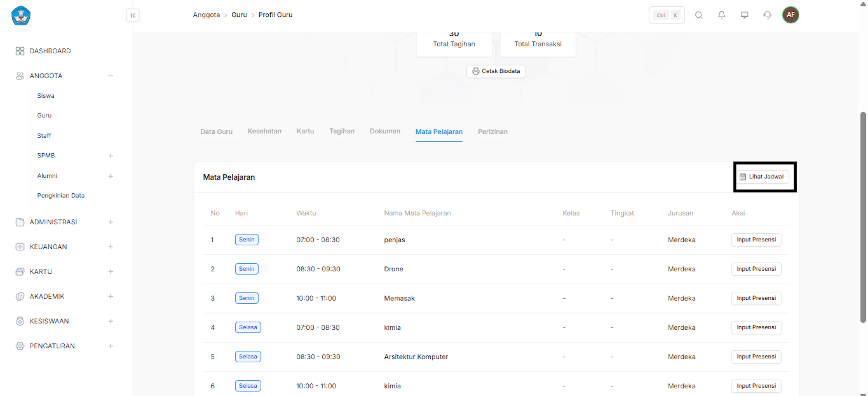Switch to the Data Guru tab
The height and width of the screenshot is (396, 868).
coord(216,132)
